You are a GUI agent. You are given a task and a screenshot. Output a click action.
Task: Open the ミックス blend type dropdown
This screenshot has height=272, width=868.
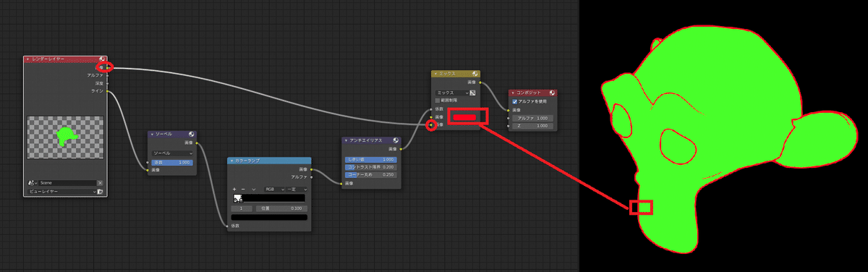tap(452, 93)
